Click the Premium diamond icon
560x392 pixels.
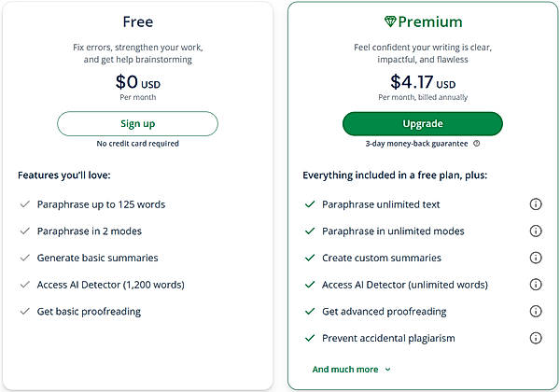390,21
